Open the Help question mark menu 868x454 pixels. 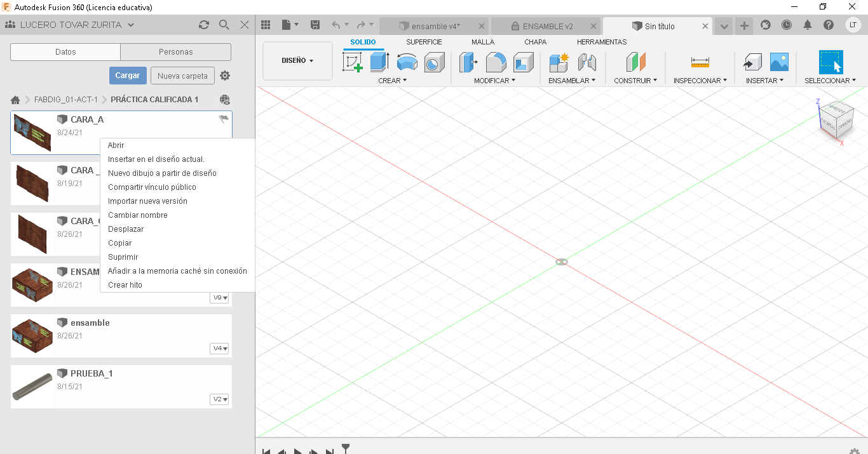click(829, 25)
